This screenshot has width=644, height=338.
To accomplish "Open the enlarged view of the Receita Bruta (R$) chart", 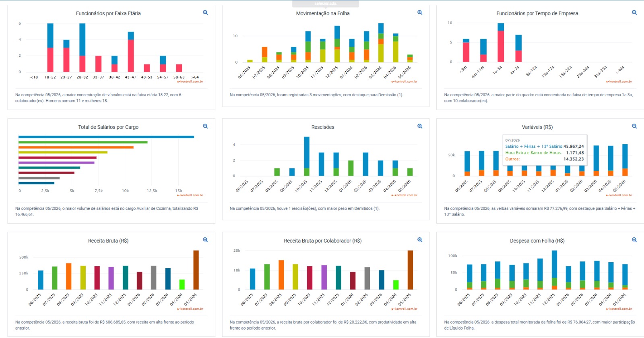I will [x=205, y=240].
